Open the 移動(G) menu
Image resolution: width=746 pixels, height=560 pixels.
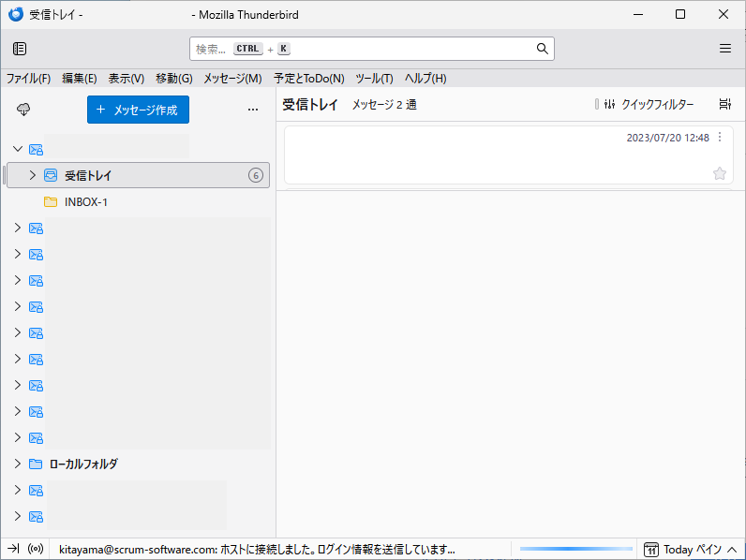[x=173, y=79]
